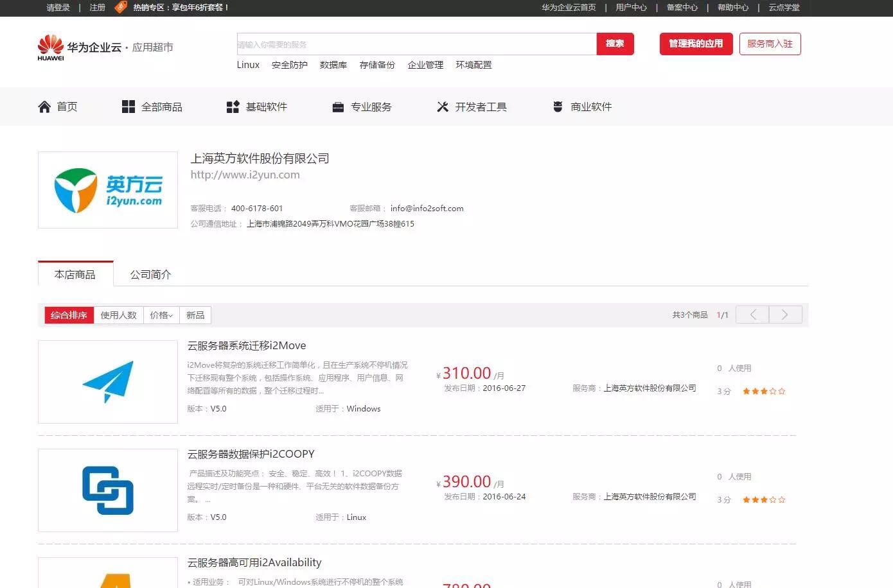The height and width of the screenshot is (588, 893).
Task: Click the 安全防护 quick search tag
Action: [x=289, y=65]
